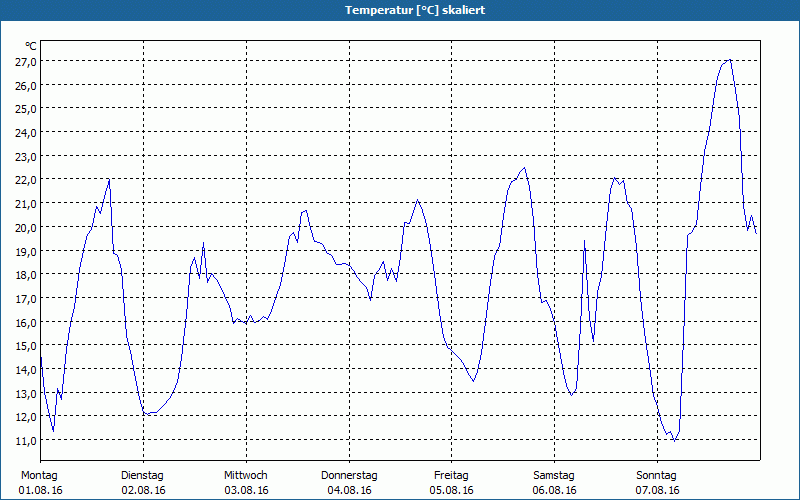Screen dimensions: 800x500
Task: Click the 'Freitag' day label
Action: [x=451, y=476]
